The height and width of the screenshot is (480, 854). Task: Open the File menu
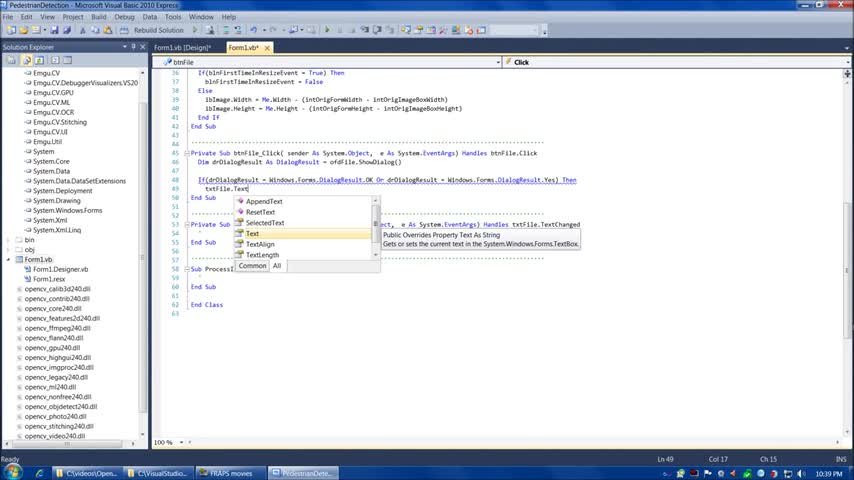coord(8,17)
